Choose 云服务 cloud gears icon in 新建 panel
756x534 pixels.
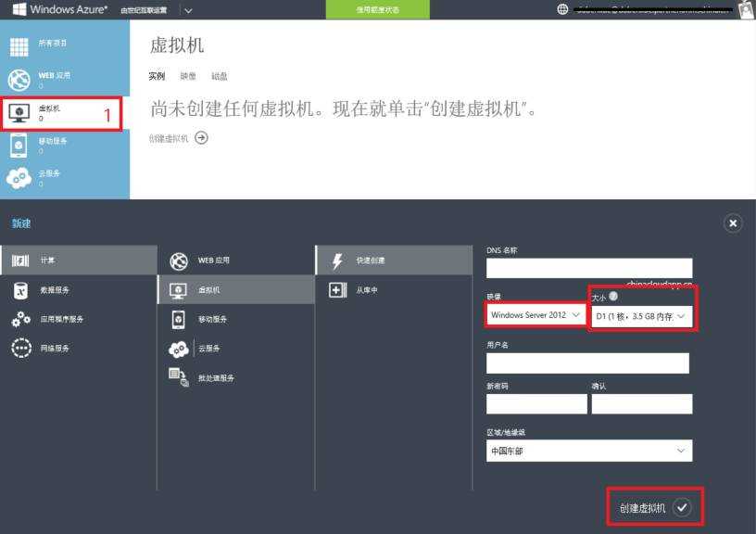point(179,349)
